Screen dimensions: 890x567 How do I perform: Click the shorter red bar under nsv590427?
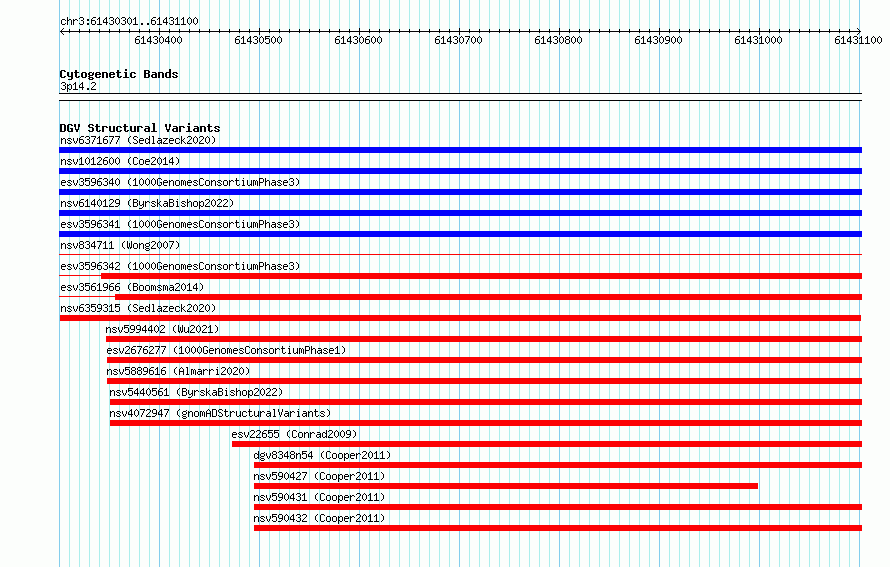[506, 486]
